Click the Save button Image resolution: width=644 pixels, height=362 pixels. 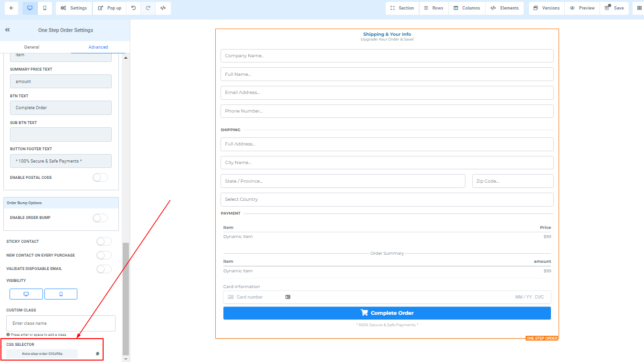pyautogui.click(x=614, y=8)
